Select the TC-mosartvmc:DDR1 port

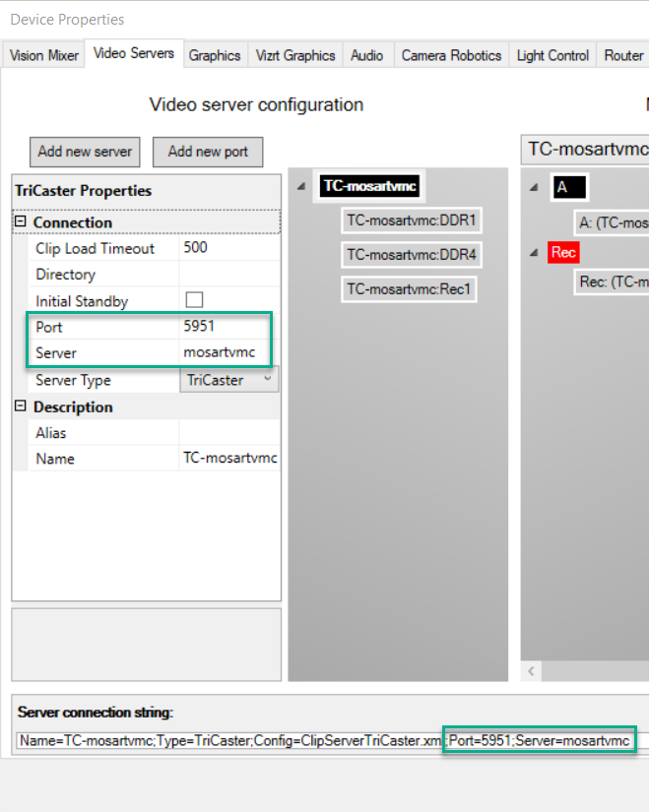click(x=411, y=220)
